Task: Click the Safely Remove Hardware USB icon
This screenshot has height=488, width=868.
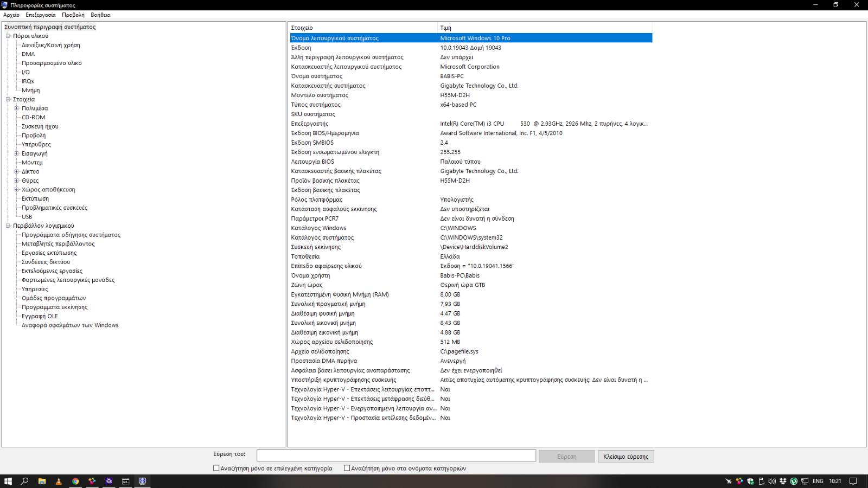Action: coord(761,481)
